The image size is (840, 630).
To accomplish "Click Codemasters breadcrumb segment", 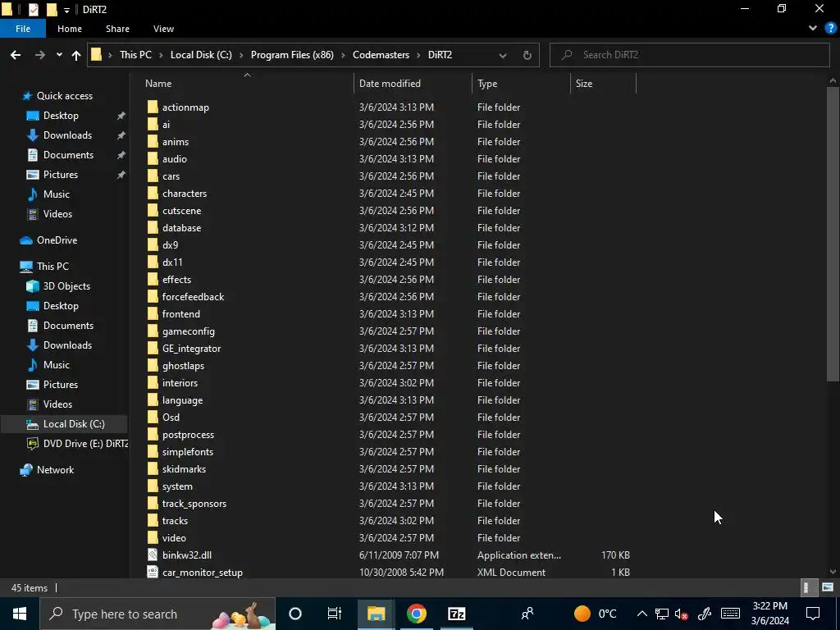I will pos(381,55).
